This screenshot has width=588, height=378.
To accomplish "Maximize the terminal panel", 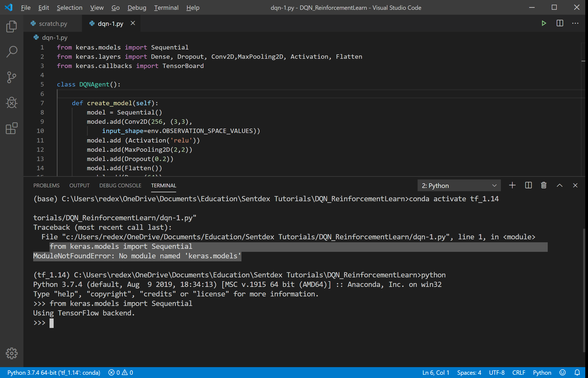I will click(559, 185).
